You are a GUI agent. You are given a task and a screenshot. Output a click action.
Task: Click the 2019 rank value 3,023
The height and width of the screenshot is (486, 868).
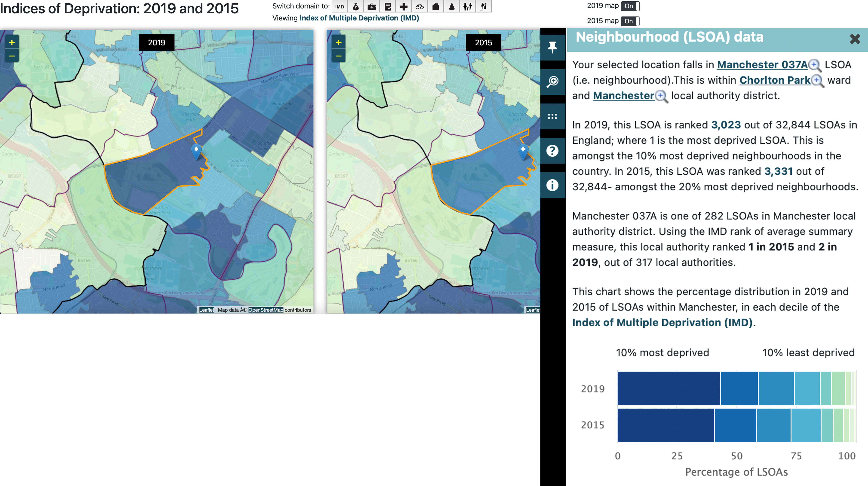726,125
